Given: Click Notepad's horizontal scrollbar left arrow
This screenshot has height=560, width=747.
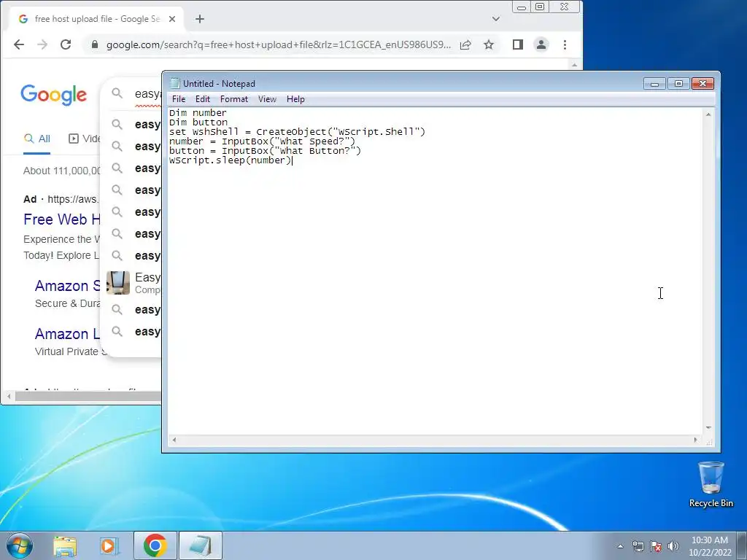Looking at the screenshot, I should click(x=174, y=440).
